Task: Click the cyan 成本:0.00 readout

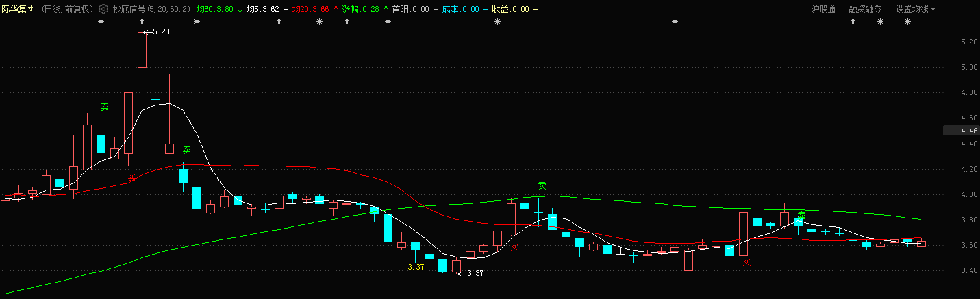Action: click(460, 9)
